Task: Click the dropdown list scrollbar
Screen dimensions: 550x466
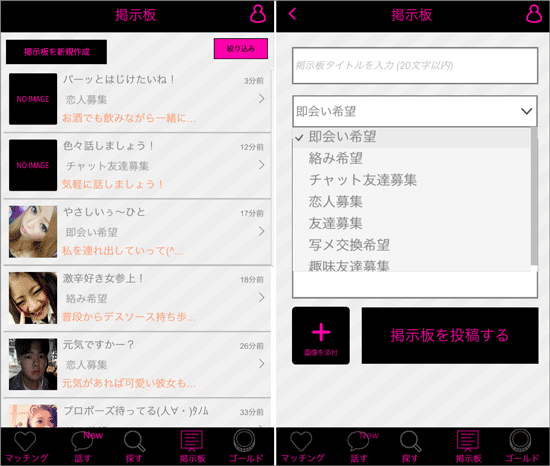Action: point(534,196)
